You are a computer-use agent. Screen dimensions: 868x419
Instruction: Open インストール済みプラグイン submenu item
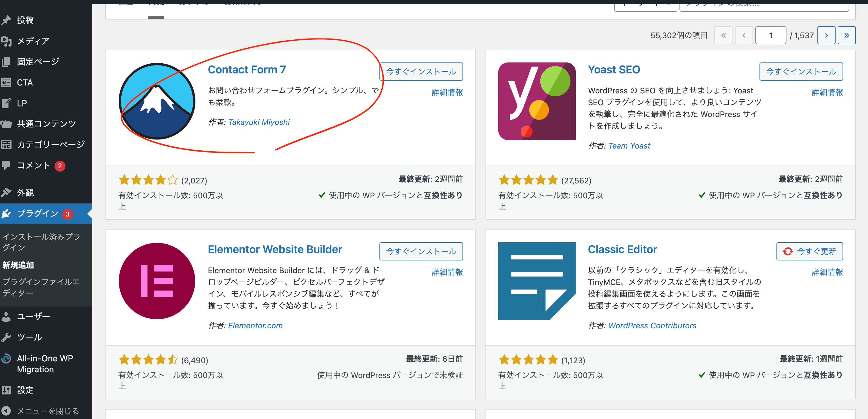click(x=41, y=242)
